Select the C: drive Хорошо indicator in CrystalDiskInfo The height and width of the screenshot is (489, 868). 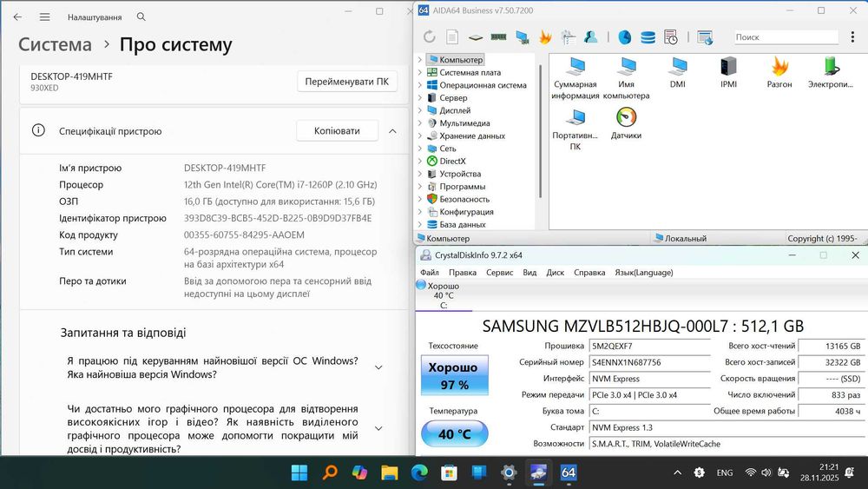[444, 295]
